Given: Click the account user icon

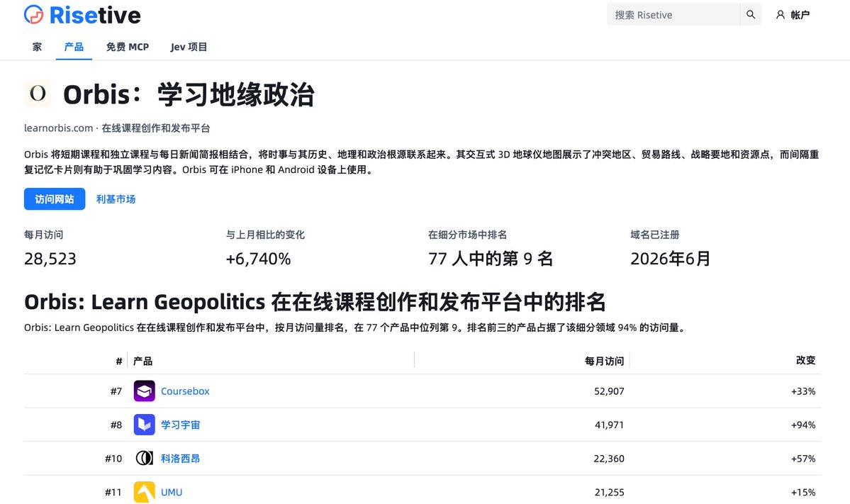Looking at the screenshot, I should (780, 15).
